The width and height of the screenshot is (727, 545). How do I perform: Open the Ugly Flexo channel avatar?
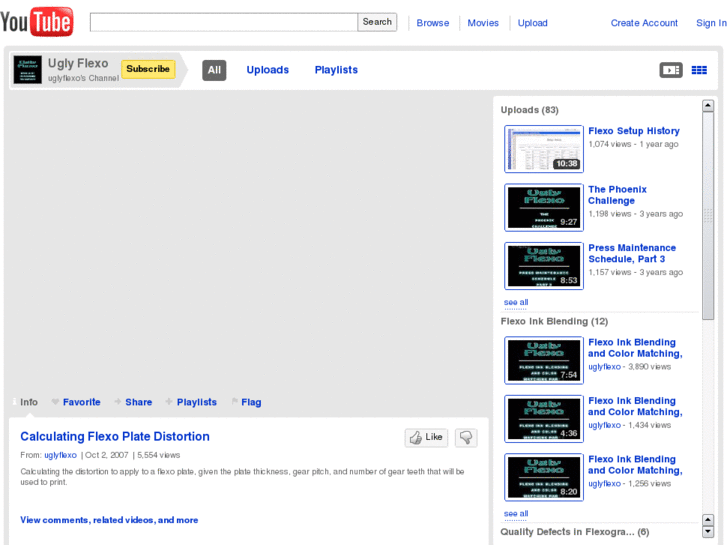pos(27,70)
